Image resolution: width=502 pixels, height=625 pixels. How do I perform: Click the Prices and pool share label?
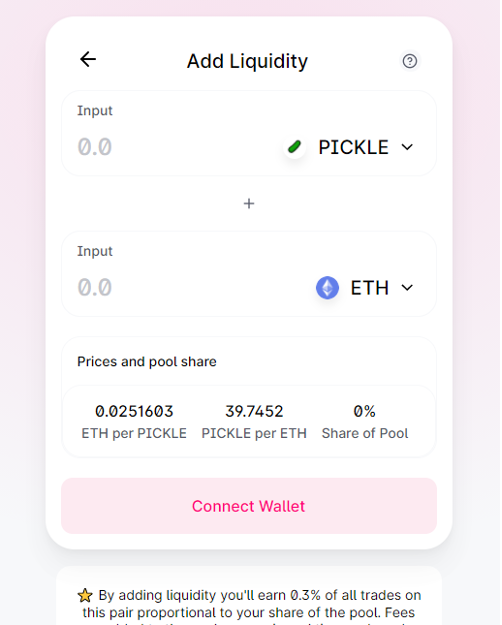click(x=147, y=362)
